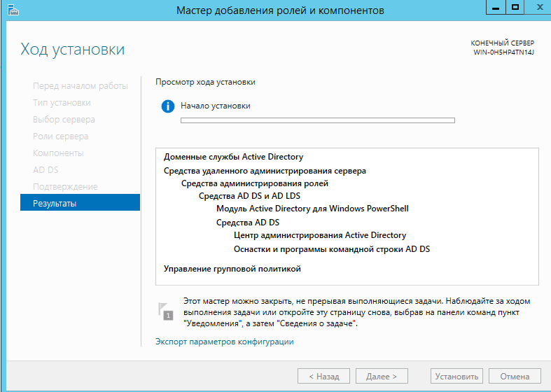551x392 pixels.
Task: Click the Установить button
Action: coord(456,376)
